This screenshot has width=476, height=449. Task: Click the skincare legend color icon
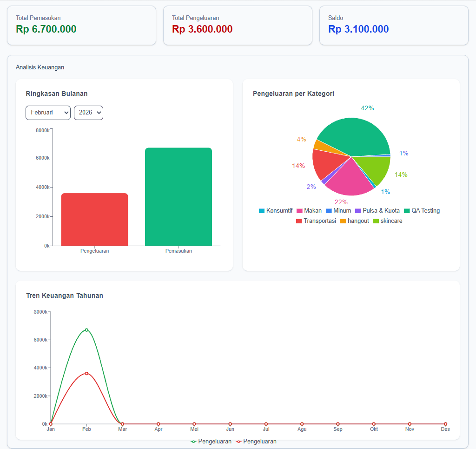pyautogui.click(x=376, y=221)
